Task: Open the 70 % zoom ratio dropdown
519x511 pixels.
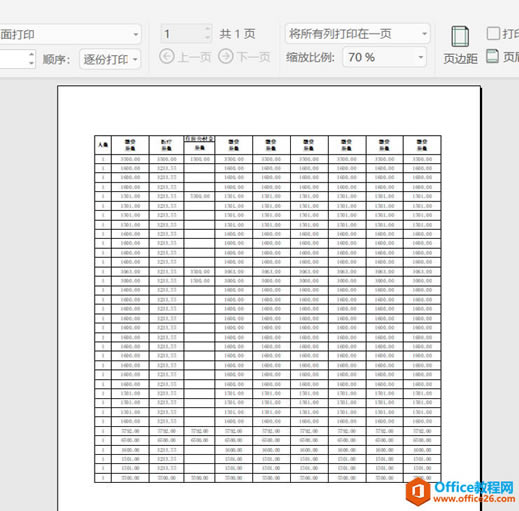Action: click(384, 57)
